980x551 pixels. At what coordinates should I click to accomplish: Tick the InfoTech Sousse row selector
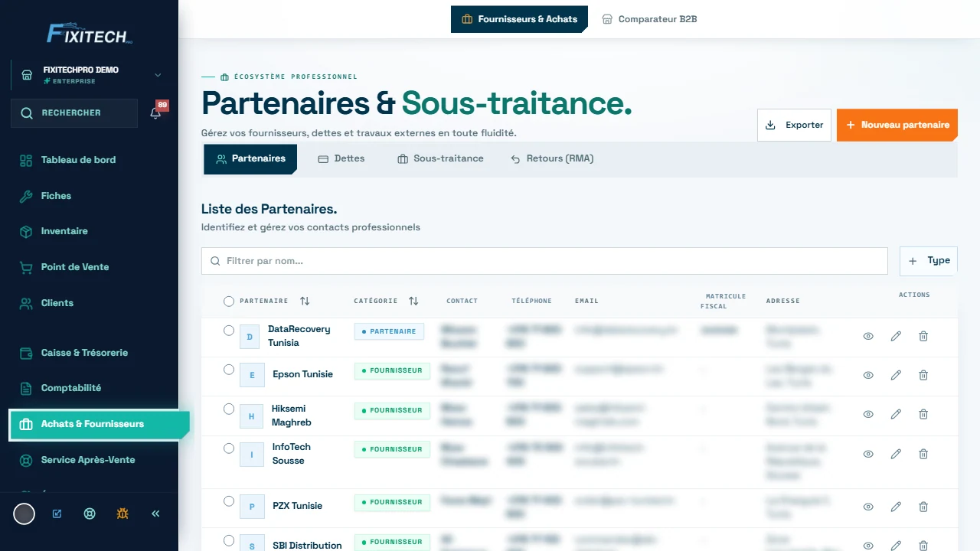point(229,448)
